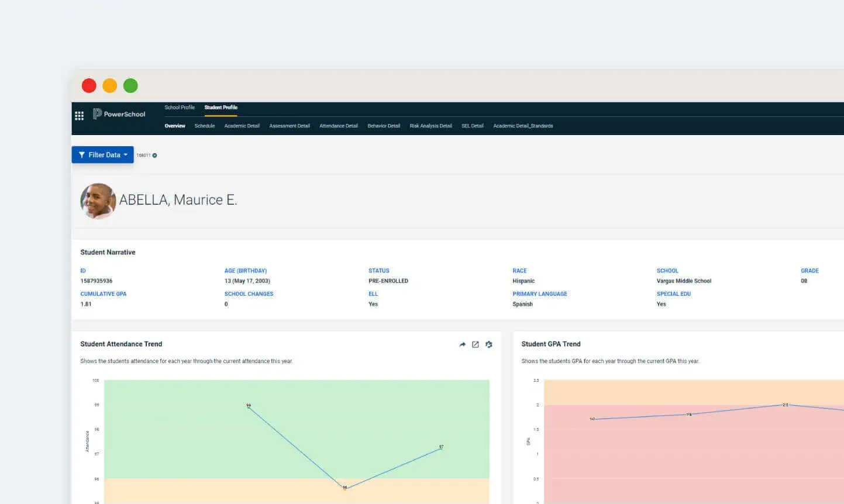Switch to Behavior Detail

(x=384, y=126)
